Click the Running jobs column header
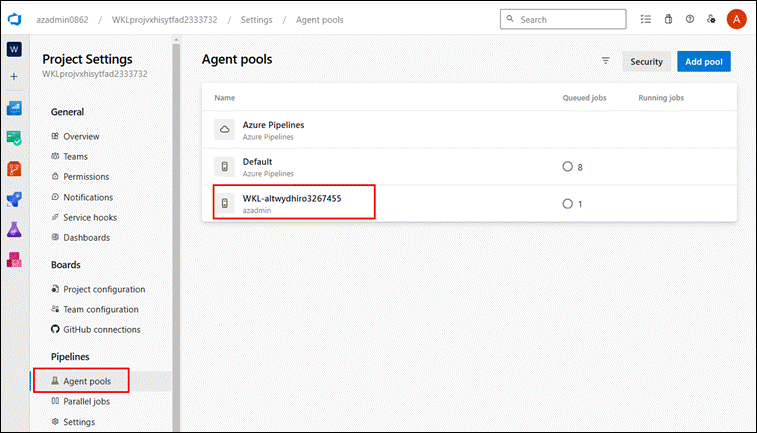The width and height of the screenshot is (757, 433). (x=661, y=98)
